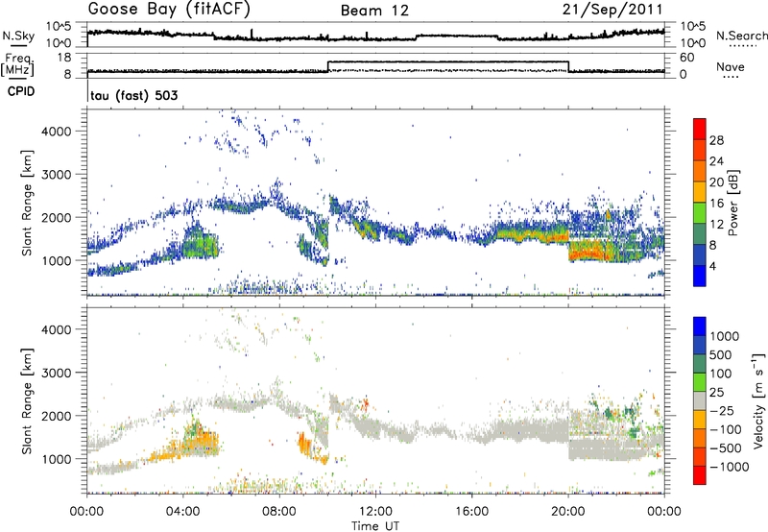Click the "500" value on Velocity color bar
The image size is (768, 532).
point(721,354)
